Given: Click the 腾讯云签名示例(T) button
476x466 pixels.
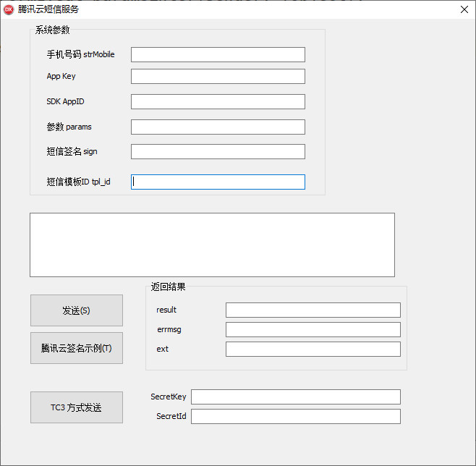Looking at the screenshot, I should (77, 348).
